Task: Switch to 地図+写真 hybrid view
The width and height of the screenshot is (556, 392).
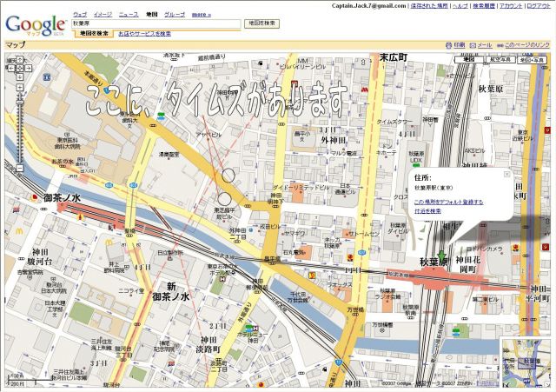Action: tap(530, 60)
